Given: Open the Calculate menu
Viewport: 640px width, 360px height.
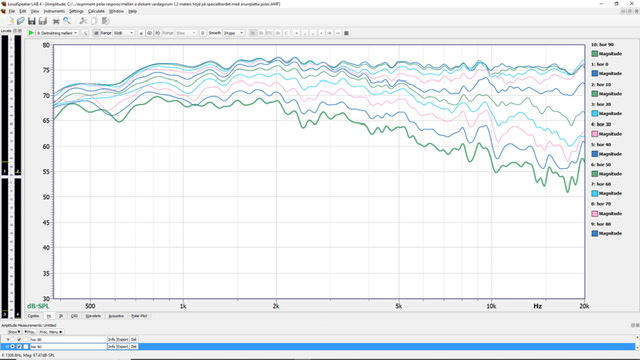Looking at the screenshot, I should [96, 11].
